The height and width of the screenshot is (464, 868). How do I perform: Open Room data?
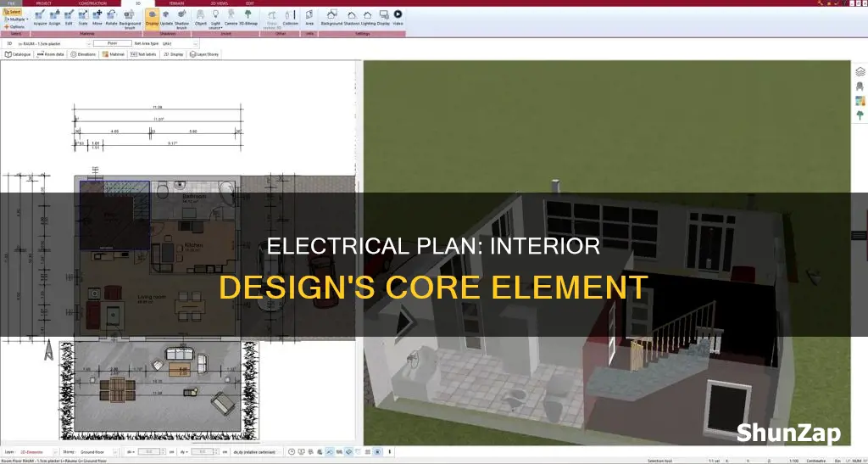[x=50, y=54]
